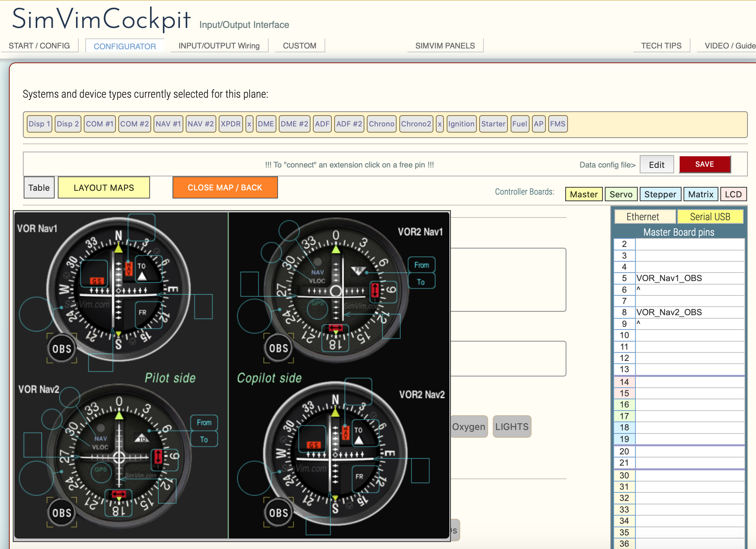Click the To flag box on VOR2 Nav1
The width and height of the screenshot is (756, 549).
pyautogui.click(x=421, y=282)
